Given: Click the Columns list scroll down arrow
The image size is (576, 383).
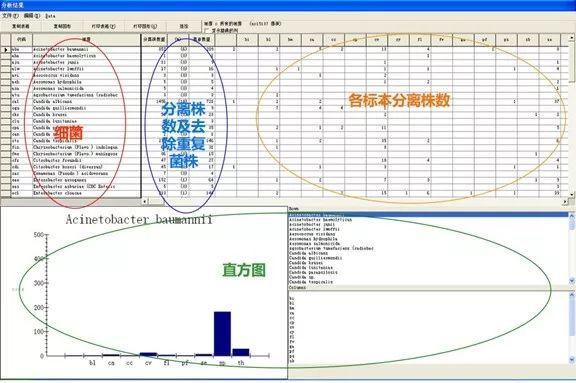Looking at the screenshot, I should [572, 359].
